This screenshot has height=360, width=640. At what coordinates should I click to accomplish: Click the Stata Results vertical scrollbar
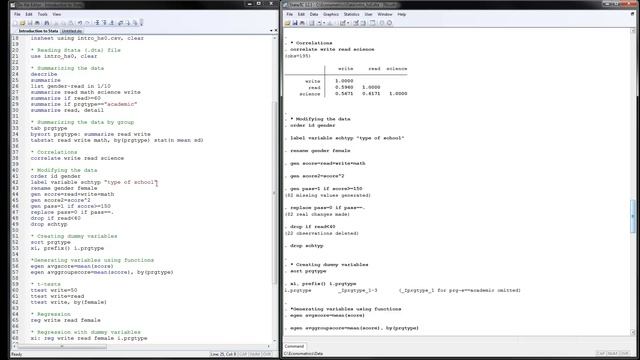[x=633, y=182]
